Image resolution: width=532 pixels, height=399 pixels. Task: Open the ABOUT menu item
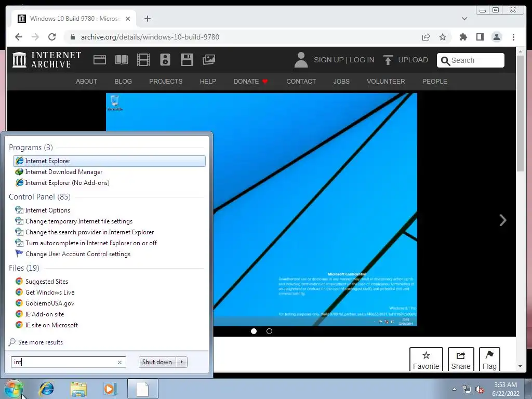(86, 82)
